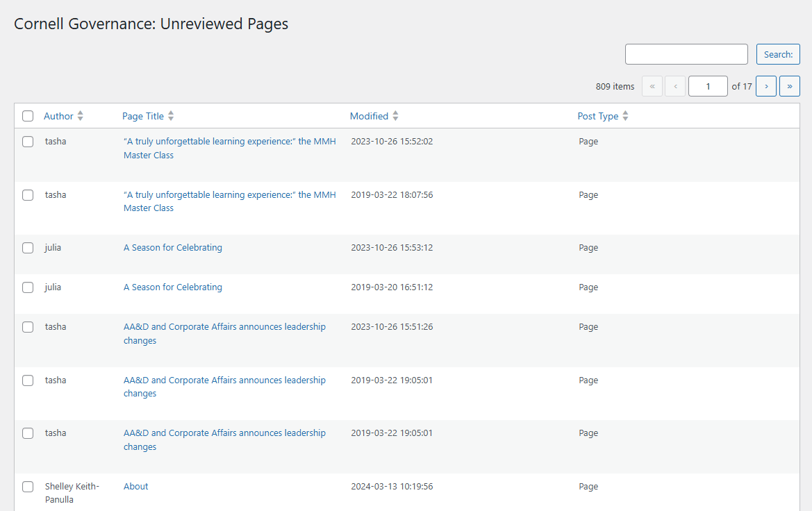The image size is (812, 511).
Task: Go to the next page of results
Action: tap(766, 87)
